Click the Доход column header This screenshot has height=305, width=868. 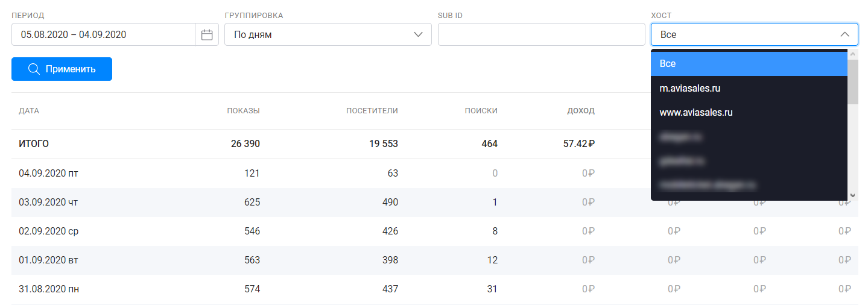pyautogui.click(x=581, y=110)
